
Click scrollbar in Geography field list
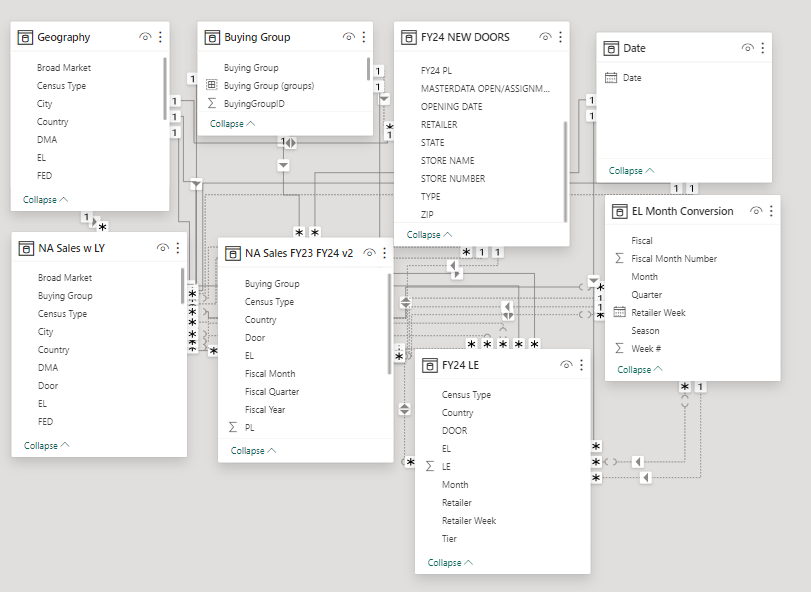tap(165, 88)
